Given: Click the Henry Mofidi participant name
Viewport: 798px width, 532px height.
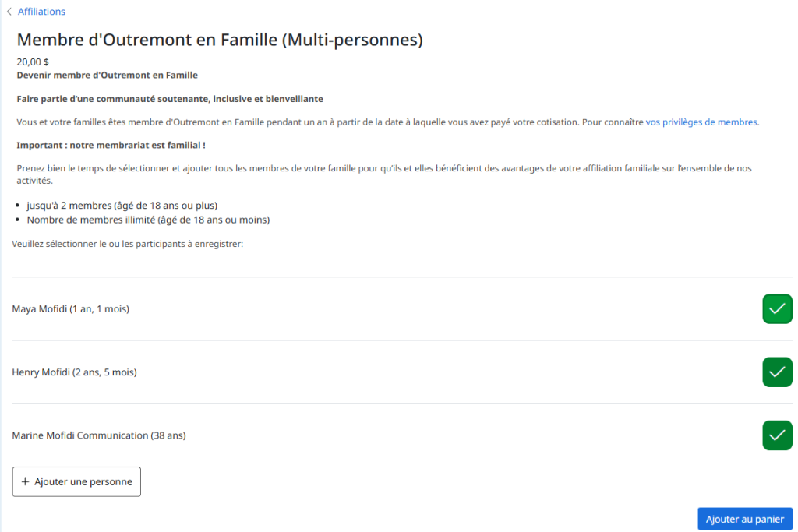Looking at the screenshot, I should coord(75,372).
